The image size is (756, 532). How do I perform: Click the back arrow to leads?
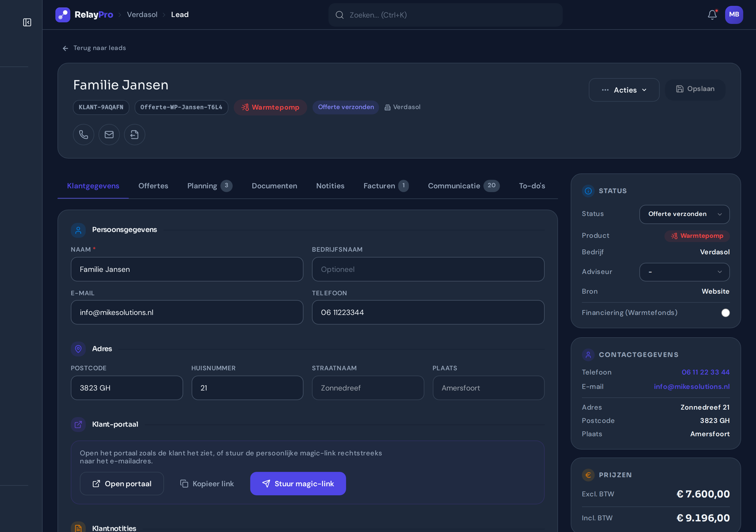click(65, 48)
